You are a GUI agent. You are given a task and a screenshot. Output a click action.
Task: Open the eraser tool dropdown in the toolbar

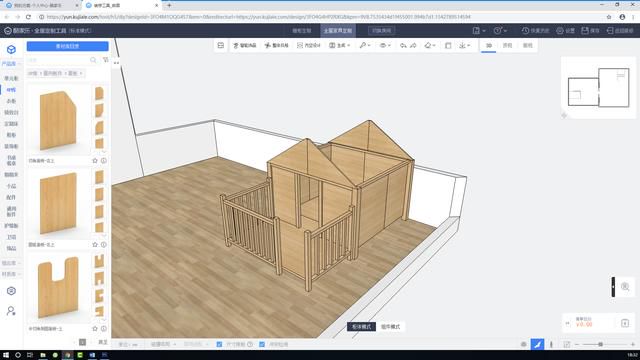click(430, 45)
